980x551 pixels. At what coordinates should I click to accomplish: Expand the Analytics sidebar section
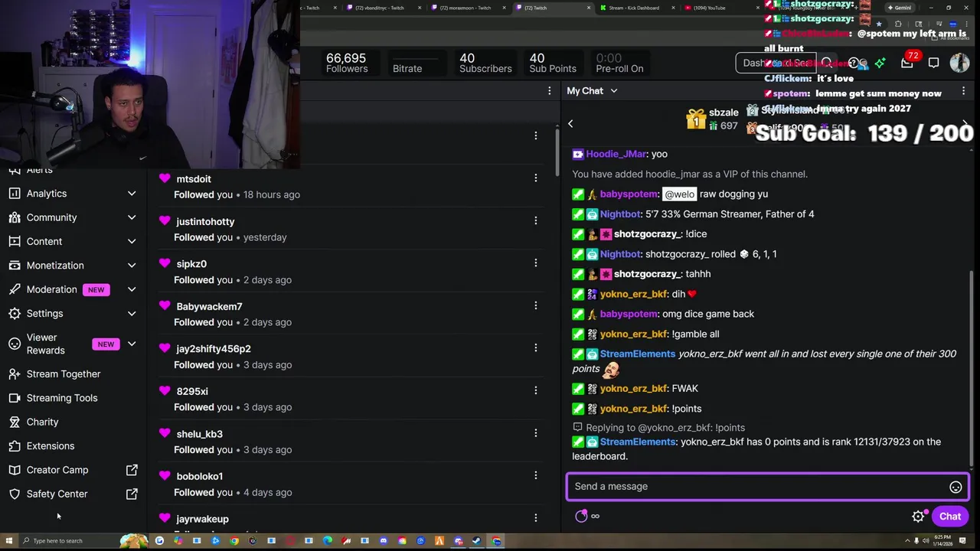tap(132, 194)
